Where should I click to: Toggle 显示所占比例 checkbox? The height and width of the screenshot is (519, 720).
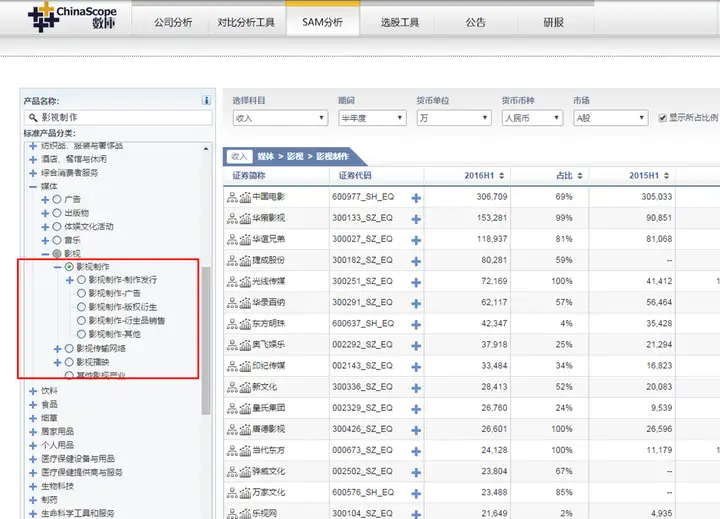click(x=663, y=118)
